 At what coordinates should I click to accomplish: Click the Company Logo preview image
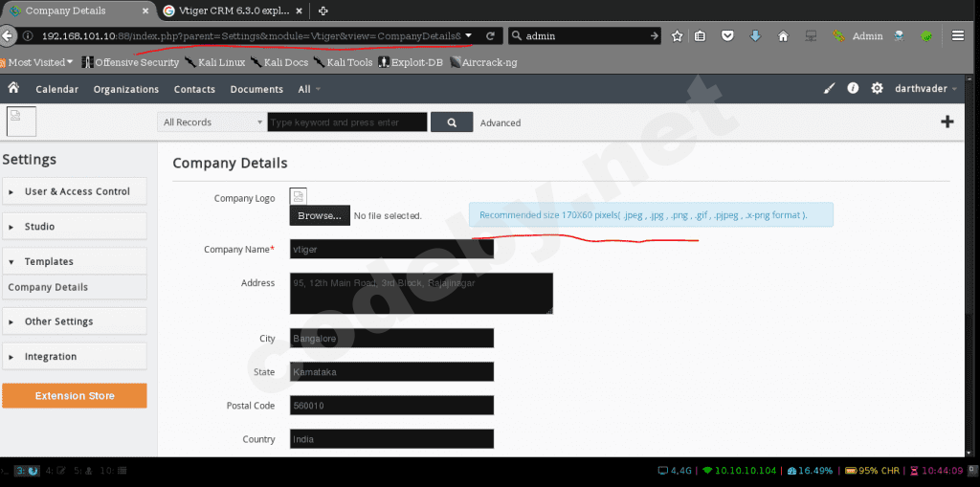coord(299,196)
